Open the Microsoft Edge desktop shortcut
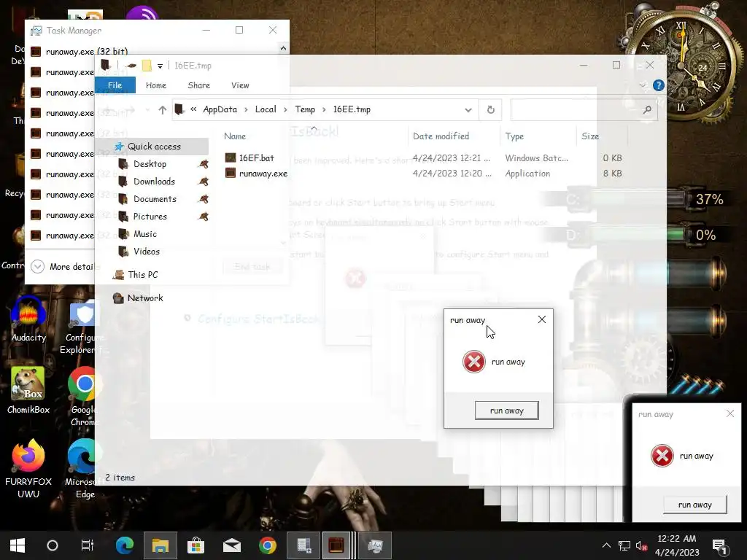747x560 pixels. (85, 469)
